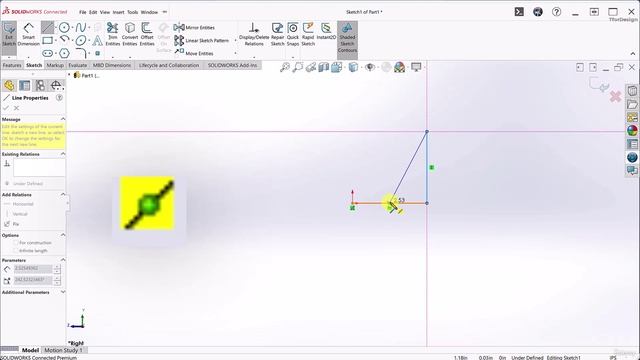Open the File menu
Image resolution: width=640 pixels, height=360 pixels.
tap(82, 12)
